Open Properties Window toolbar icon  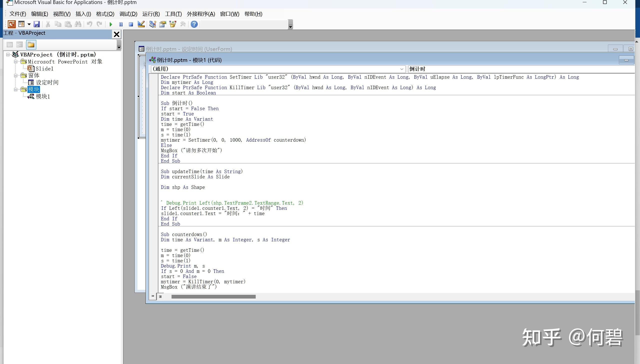pyautogui.click(x=163, y=24)
